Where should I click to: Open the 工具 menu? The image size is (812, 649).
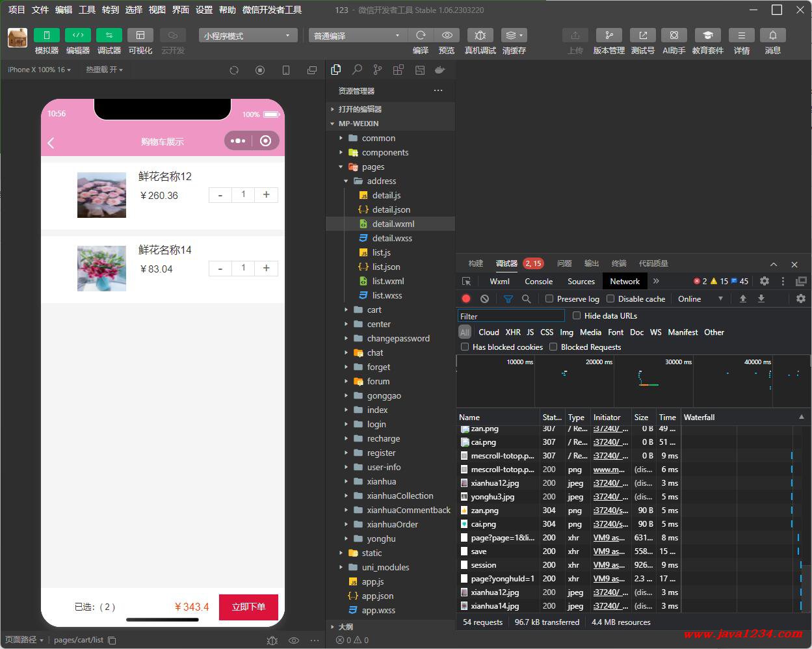pos(87,10)
